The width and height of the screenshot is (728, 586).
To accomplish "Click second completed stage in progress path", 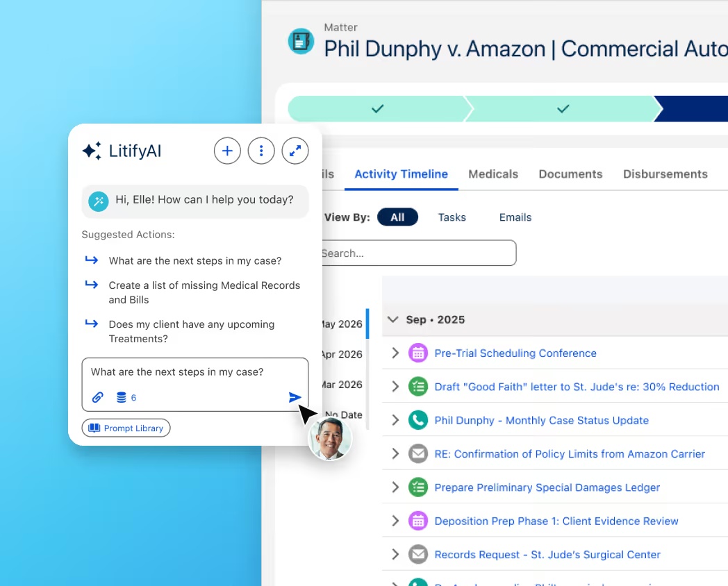I will point(563,109).
